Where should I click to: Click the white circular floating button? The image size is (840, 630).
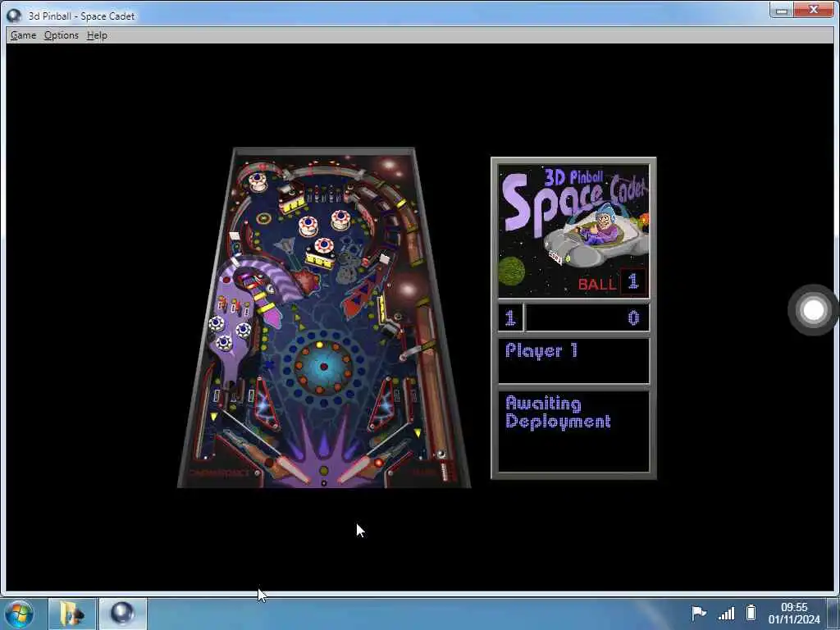tap(813, 310)
